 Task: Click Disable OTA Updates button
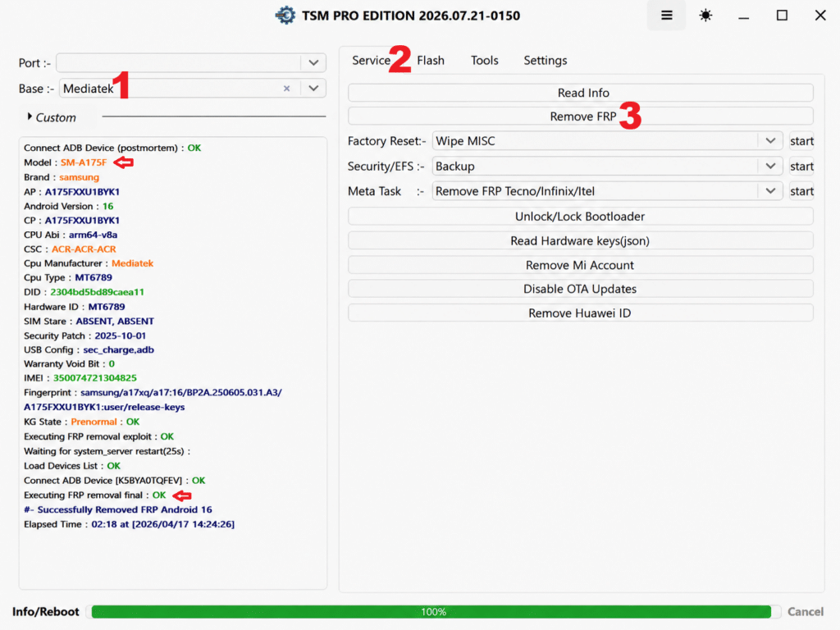click(581, 289)
